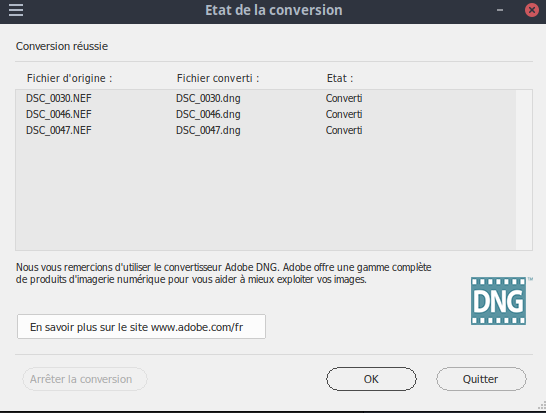Click the Arrêter la conversion button
Viewport: 546px width, 413px height.
(85, 379)
